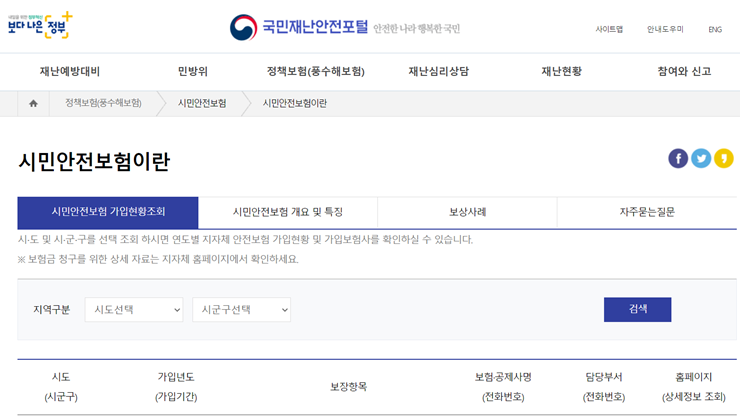Click 시민안전보험 breadcrumb link
This screenshot has width=740, height=418.
point(202,103)
